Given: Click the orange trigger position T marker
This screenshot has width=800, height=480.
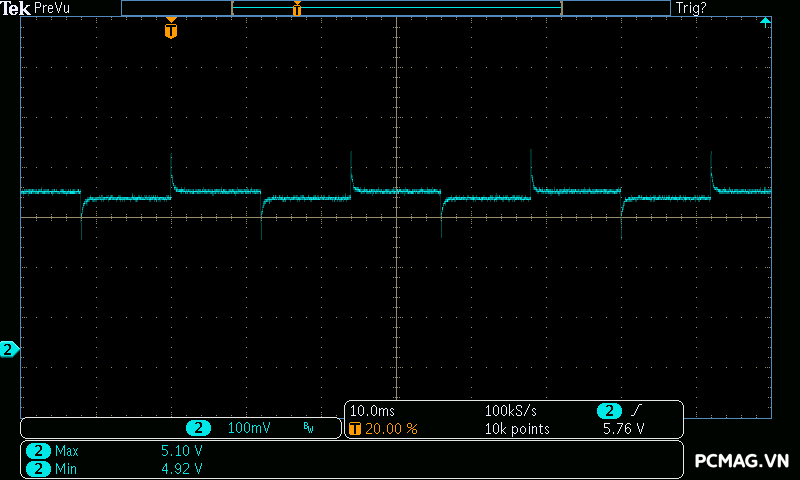Looking at the screenshot, I should (171, 30).
